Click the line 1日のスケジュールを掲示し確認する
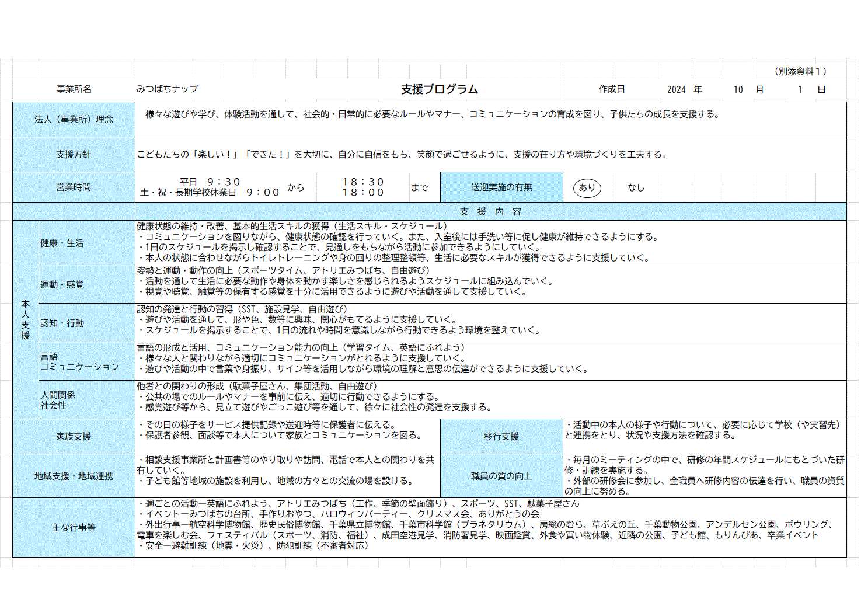This screenshot has width=861, height=616. (340, 248)
